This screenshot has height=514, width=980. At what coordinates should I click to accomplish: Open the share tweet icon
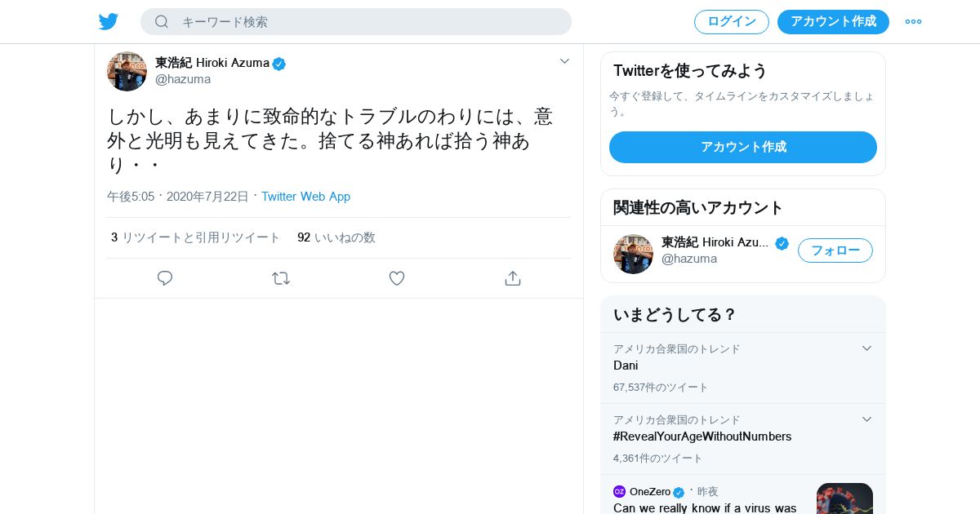coord(513,278)
